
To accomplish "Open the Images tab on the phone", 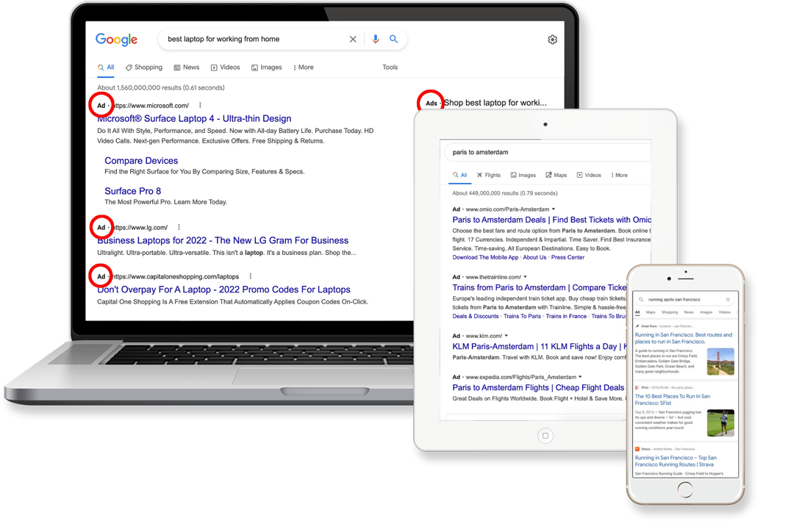I will 706,312.
